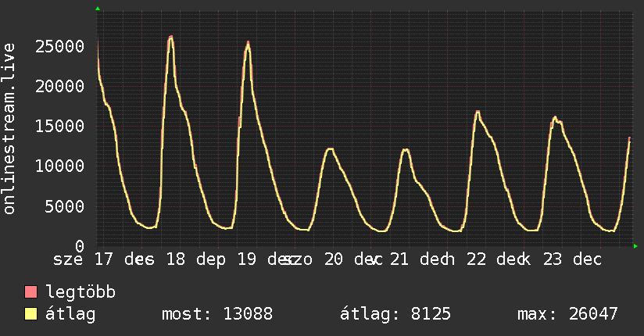Click the 0 y-axis label

[x=80, y=246]
